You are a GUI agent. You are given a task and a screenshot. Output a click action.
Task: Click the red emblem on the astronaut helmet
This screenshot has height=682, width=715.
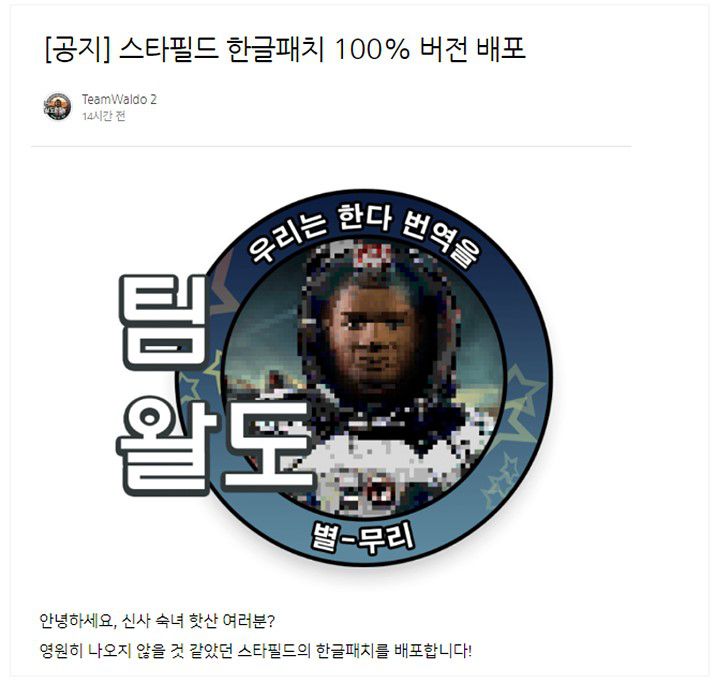[x=374, y=257]
